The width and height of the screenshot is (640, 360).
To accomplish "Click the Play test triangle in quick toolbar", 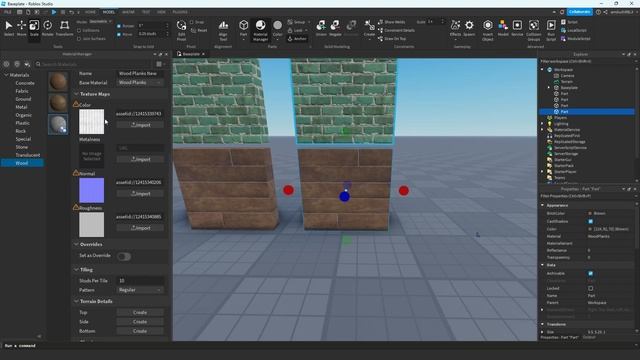I will point(54,12).
